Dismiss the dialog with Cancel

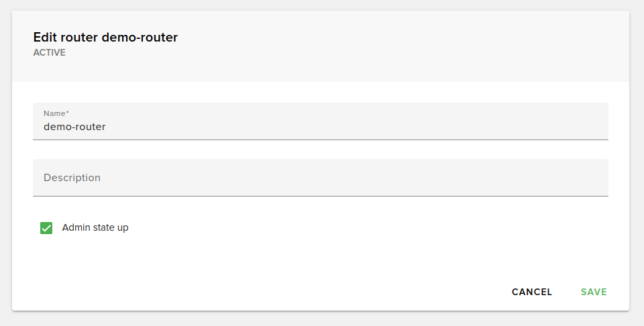(532, 292)
